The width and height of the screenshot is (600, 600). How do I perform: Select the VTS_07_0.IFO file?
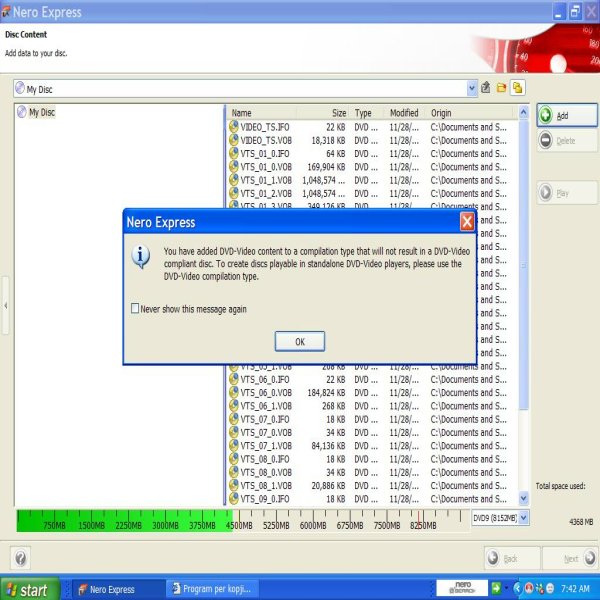(x=265, y=419)
